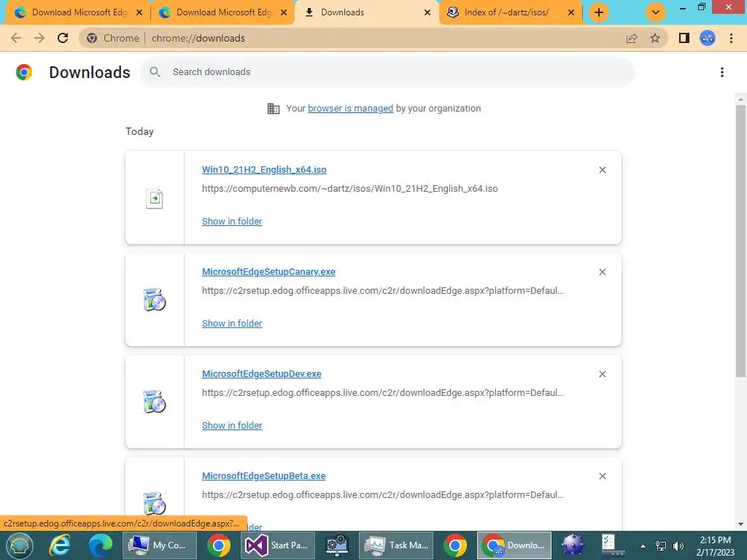Click the managed organization building icon
Image resolution: width=747 pixels, height=560 pixels.
click(274, 109)
